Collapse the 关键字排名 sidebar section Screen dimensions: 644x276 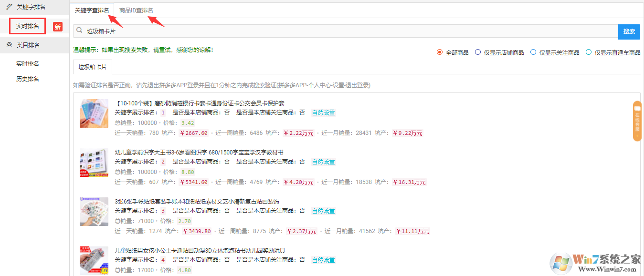click(x=31, y=7)
